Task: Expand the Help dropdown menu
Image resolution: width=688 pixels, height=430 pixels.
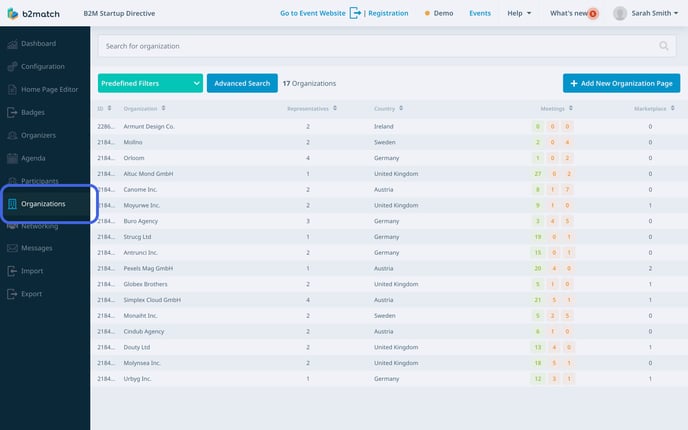Action: tap(519, 13)
